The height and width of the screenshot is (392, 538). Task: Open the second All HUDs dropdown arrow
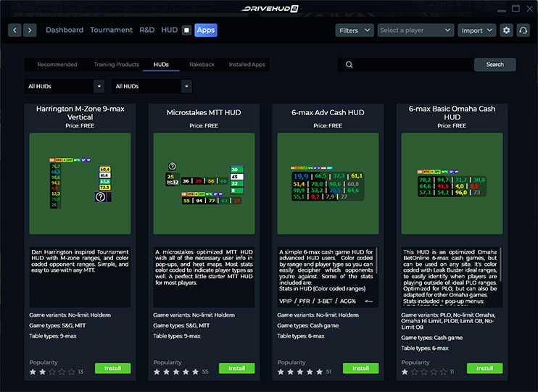pos(186,86)
